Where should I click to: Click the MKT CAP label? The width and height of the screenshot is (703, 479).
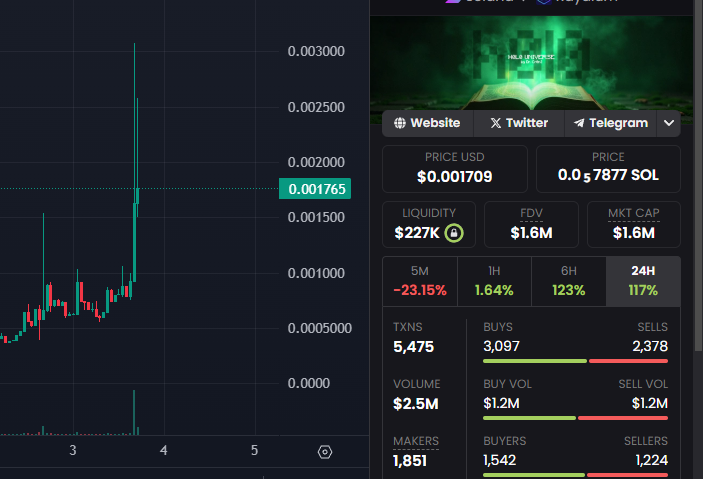click(x=634, y=213)
